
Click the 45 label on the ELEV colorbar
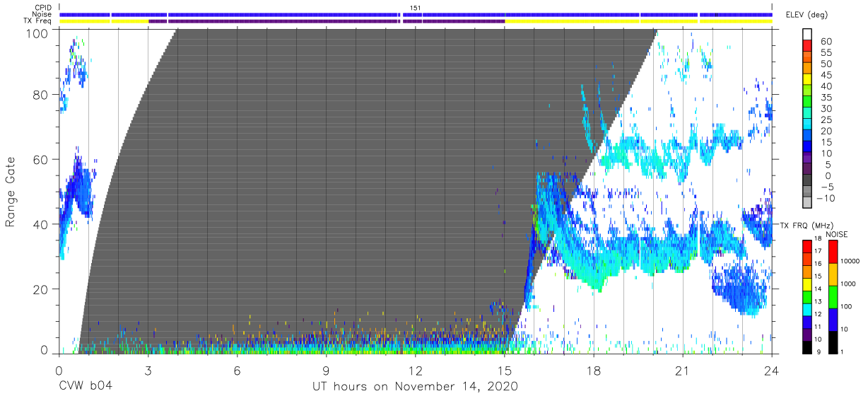click(x=825, y=75)
